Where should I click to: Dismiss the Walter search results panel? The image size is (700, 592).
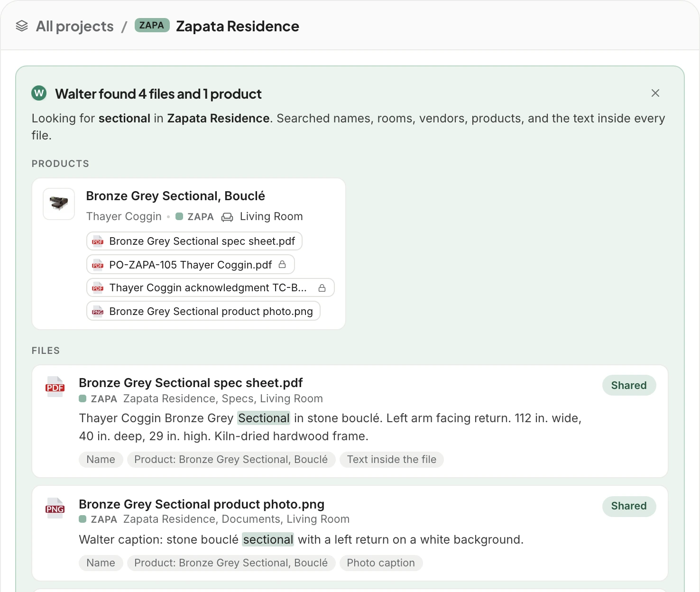tap(655, 93)
